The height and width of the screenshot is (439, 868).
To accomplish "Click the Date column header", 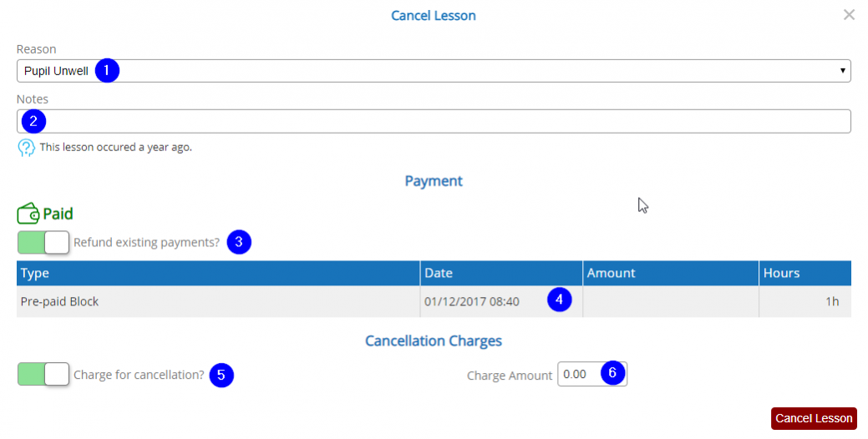I will coord(501,273).
